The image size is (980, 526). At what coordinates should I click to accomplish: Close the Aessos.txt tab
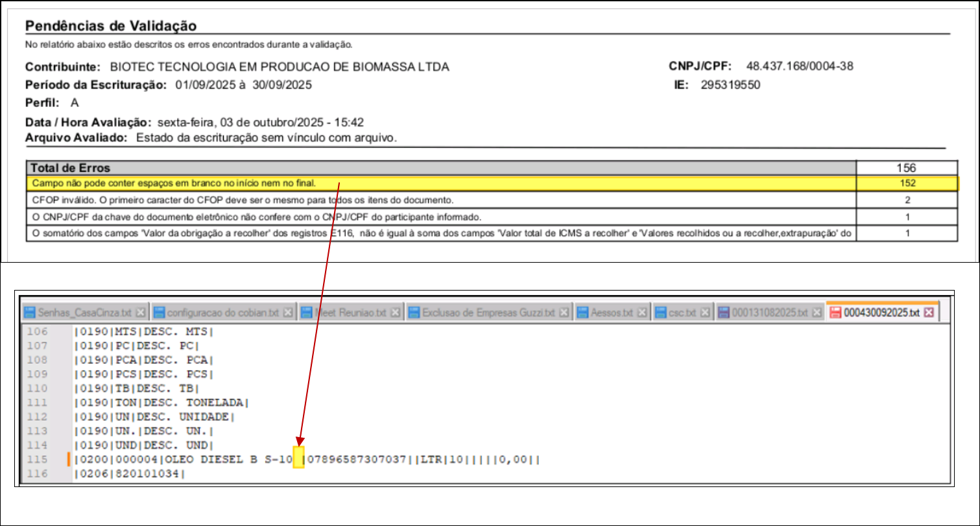tap(642, 313)
